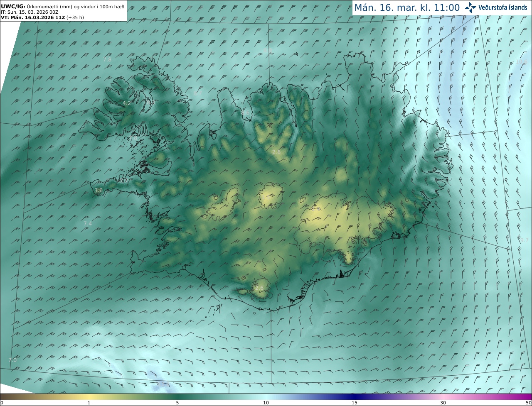Image resolution: width=532 pixels, height=406 pixels.
Task: Click the 2.6 value on the southern glacier
Action: click(259, 288)
